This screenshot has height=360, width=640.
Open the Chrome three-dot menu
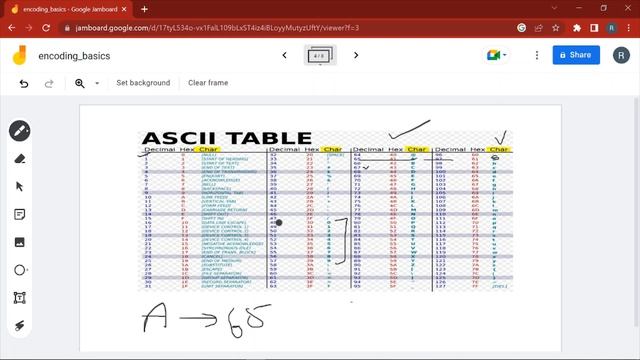(x=629, y=28)
